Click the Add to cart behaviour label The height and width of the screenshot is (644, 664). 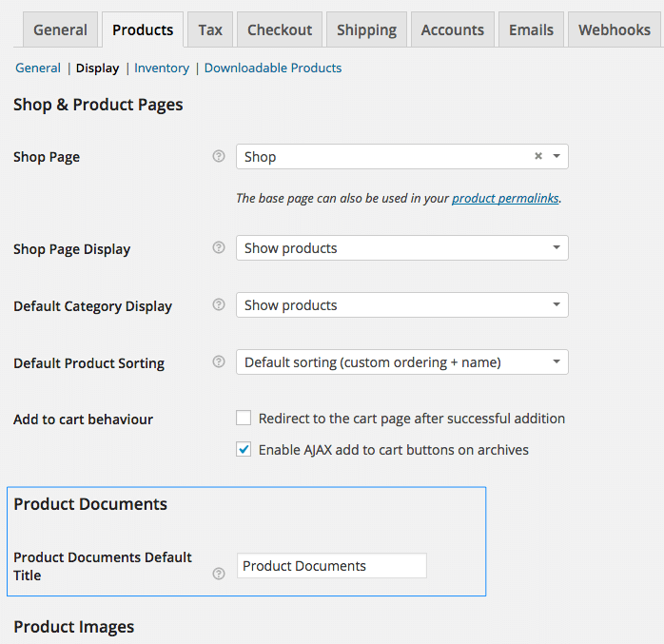pos(83,420)
